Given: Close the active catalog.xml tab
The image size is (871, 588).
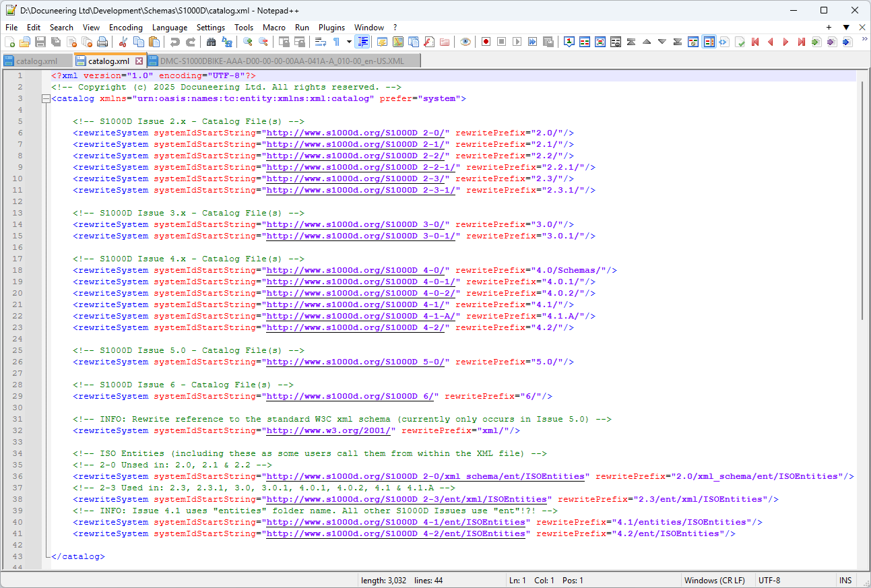Looking at the screenshot, I should tap(139, 61).
